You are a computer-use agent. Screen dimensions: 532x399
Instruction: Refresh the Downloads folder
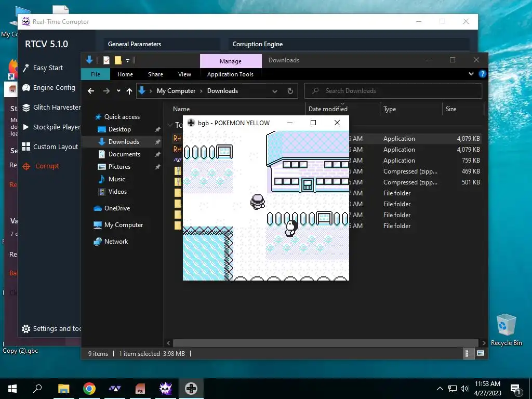[x=290, y=91]
